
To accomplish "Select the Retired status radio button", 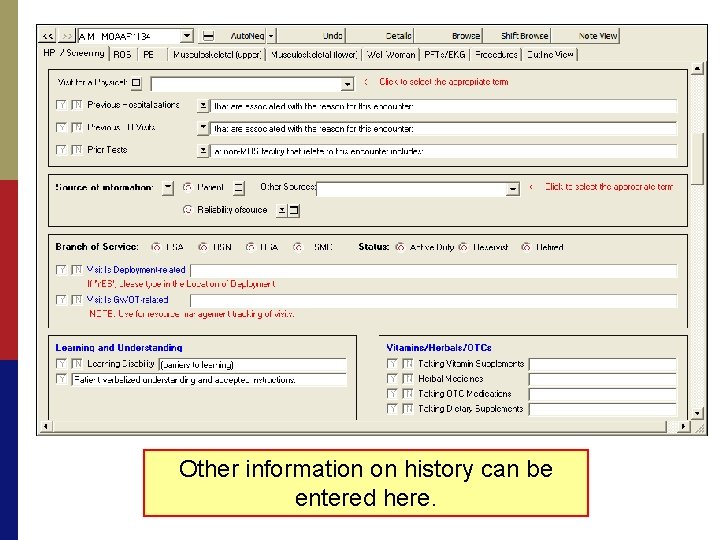I will click(x=526, y=247).
